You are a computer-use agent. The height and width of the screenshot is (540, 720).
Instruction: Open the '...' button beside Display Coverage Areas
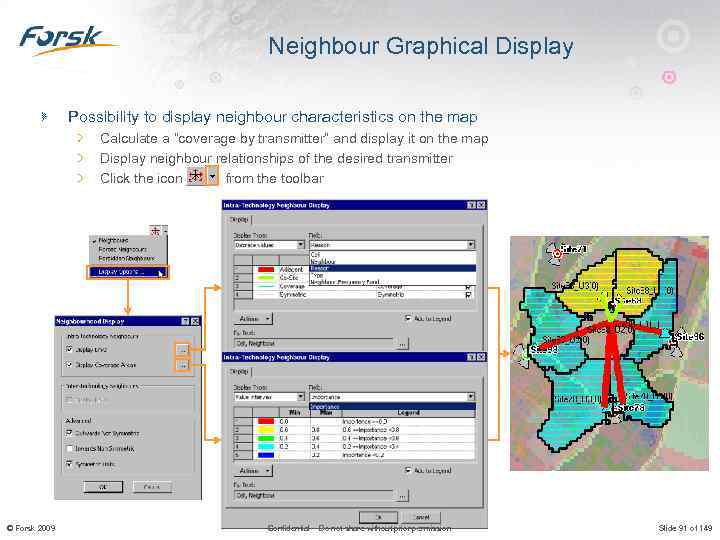pyautogui.click(x=182, y=366)
